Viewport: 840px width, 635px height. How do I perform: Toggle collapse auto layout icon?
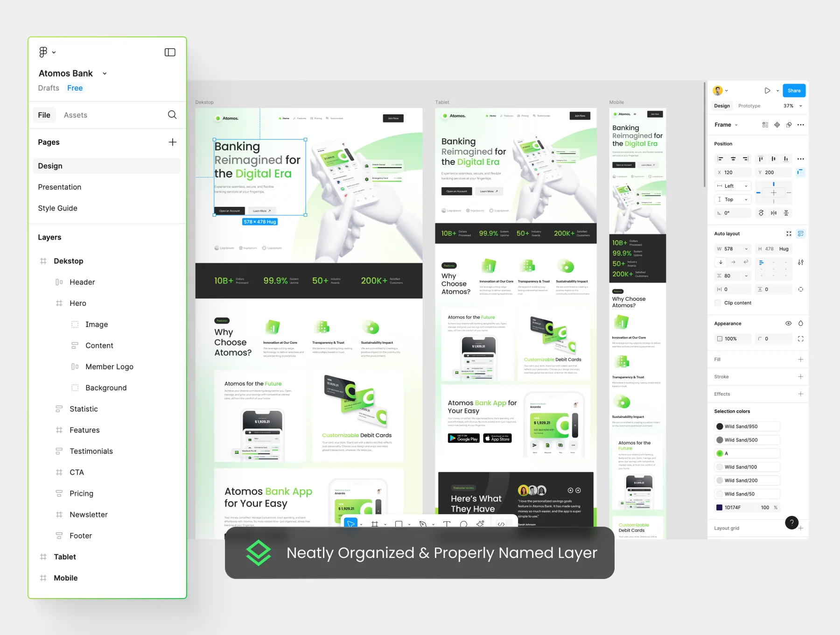[x=789, y=233]
